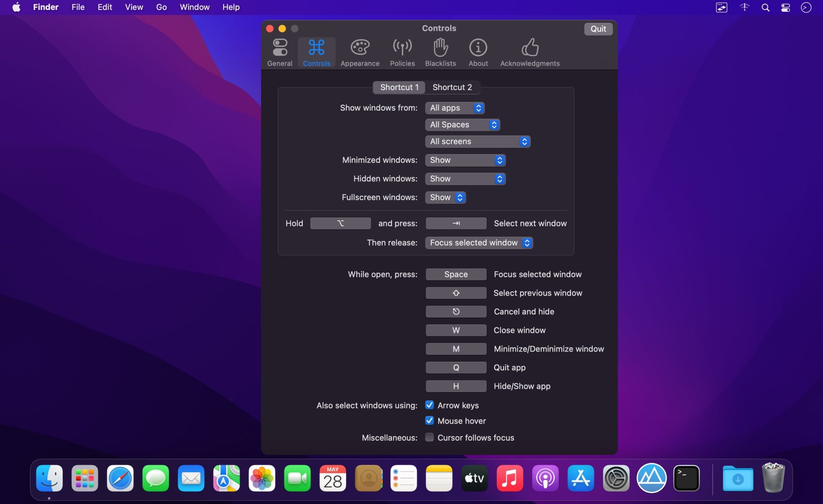823x504 pixels.
Task: Click the Hold key recorder field
Action: (x=340, y=223)
